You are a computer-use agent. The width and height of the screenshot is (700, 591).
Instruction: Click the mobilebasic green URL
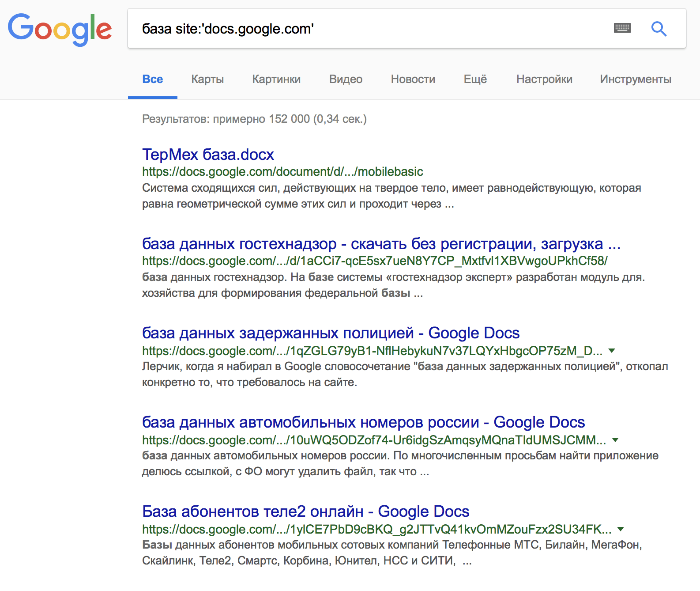(x=282, y=171)
